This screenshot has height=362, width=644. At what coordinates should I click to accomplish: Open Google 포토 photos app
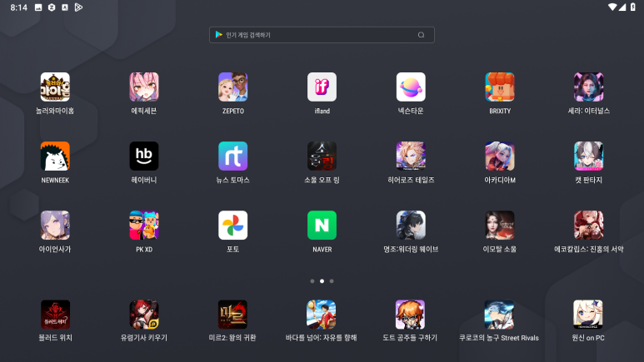point(233,226)
